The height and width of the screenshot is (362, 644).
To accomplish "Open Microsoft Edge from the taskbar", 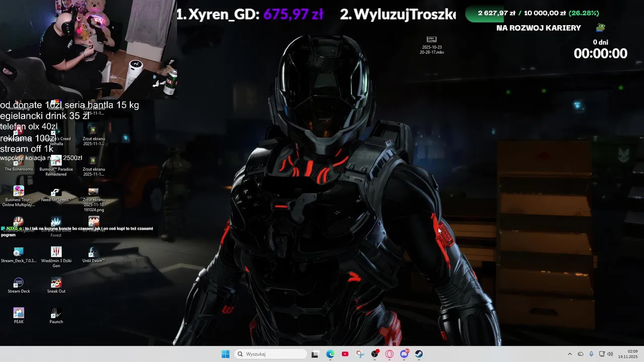I will pos(330,354).
